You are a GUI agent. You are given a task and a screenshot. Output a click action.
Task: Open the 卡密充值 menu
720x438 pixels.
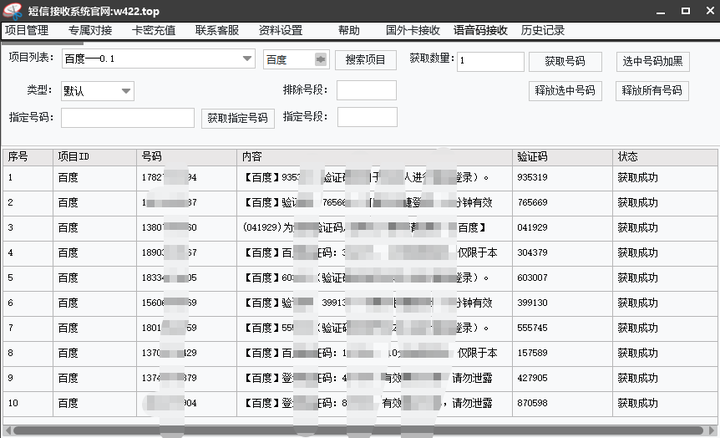pos(153,30)
